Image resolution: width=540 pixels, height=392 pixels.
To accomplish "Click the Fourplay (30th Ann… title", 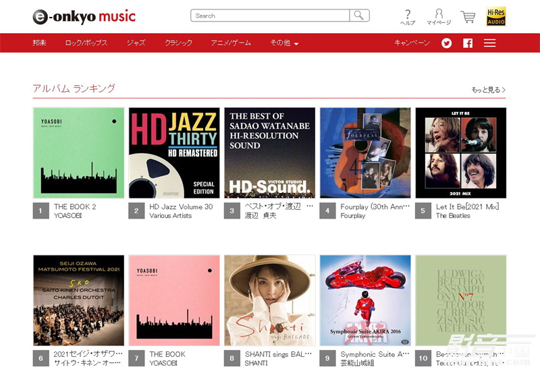I will 375,207.
